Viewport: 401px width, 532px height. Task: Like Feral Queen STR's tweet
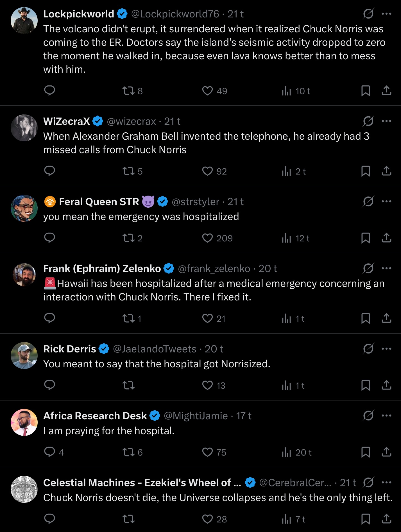click(x=208, y=238)
